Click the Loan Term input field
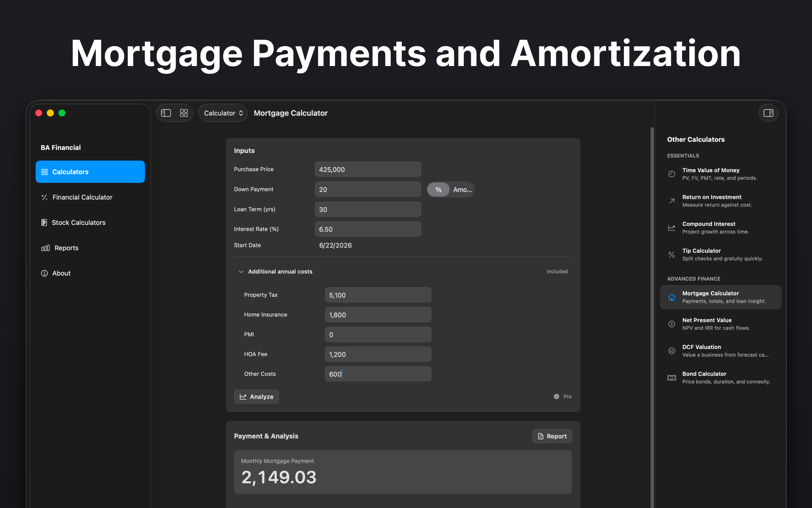Screen dimensions: 812x508 [368, 209]
